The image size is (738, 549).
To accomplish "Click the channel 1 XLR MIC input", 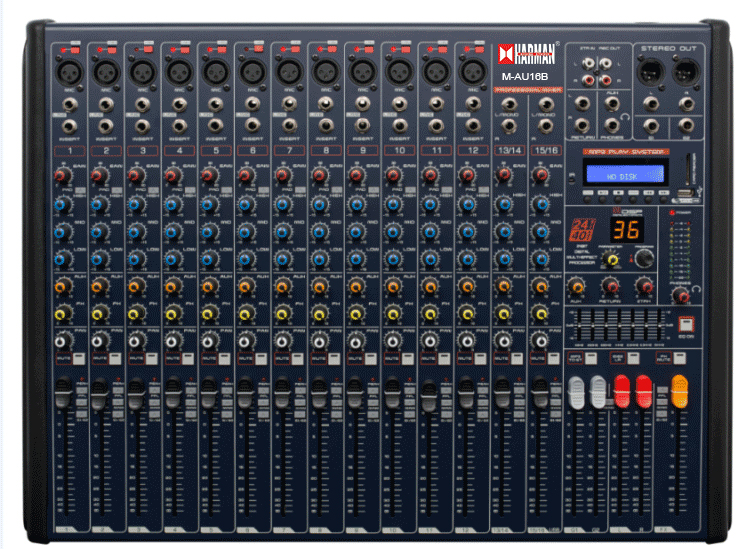I will pyautogui.click(x=69, y=73).
